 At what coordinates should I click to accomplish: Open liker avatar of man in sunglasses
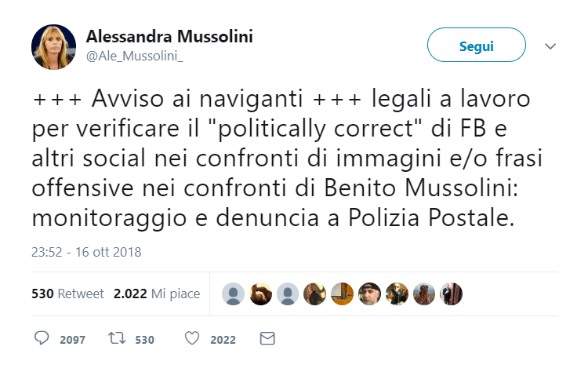[397, 294]
